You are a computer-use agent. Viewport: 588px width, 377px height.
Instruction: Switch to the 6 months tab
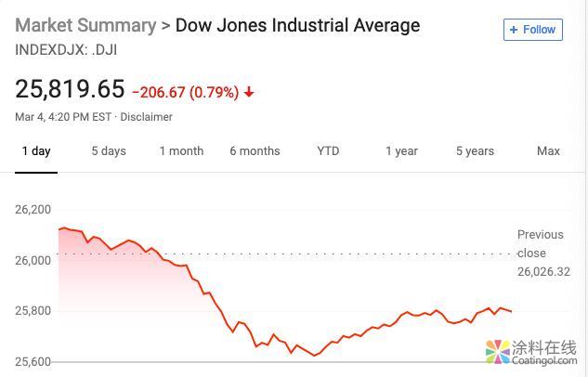(255, 151)
